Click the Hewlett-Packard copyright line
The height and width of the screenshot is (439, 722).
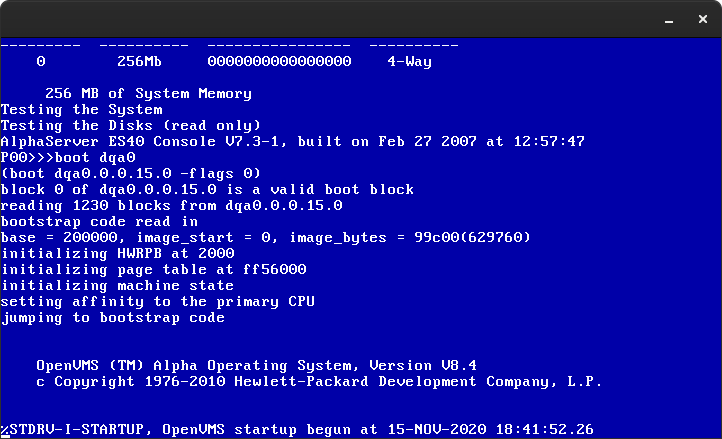[319, 382]
